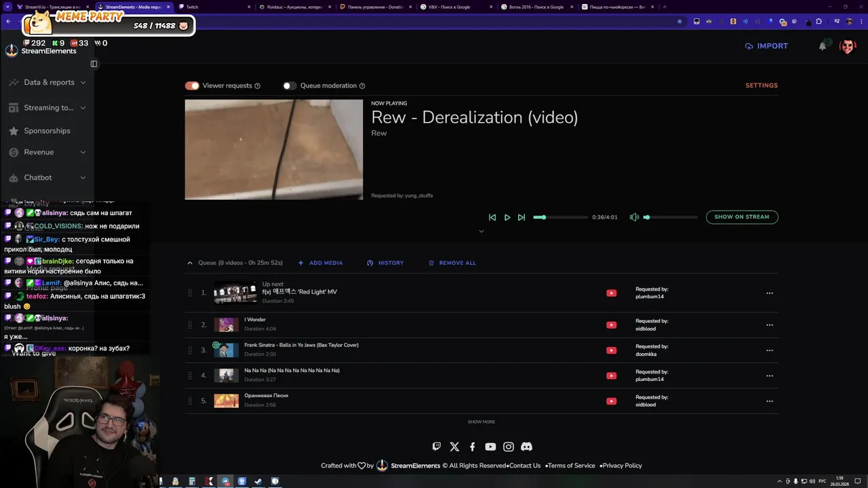
Task: Click the volume slider
Action: pyautogui.click(x=670, y=217)
